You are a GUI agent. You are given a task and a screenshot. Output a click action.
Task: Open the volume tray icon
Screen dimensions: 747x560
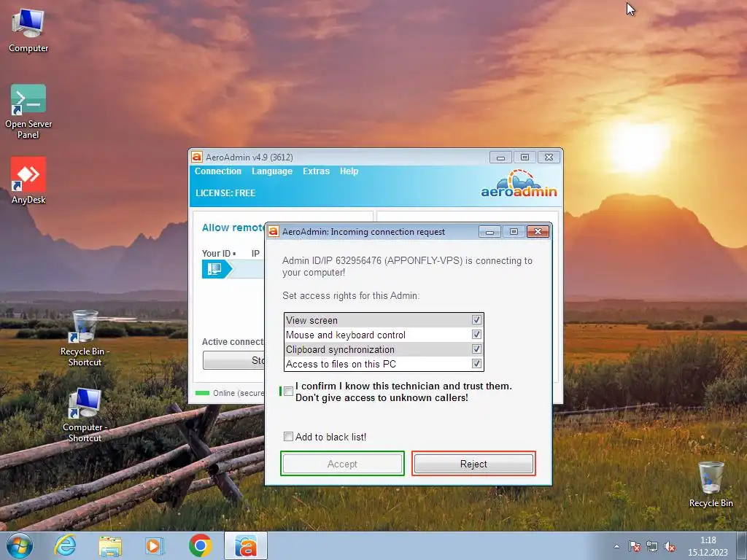[x=670, y=547]
